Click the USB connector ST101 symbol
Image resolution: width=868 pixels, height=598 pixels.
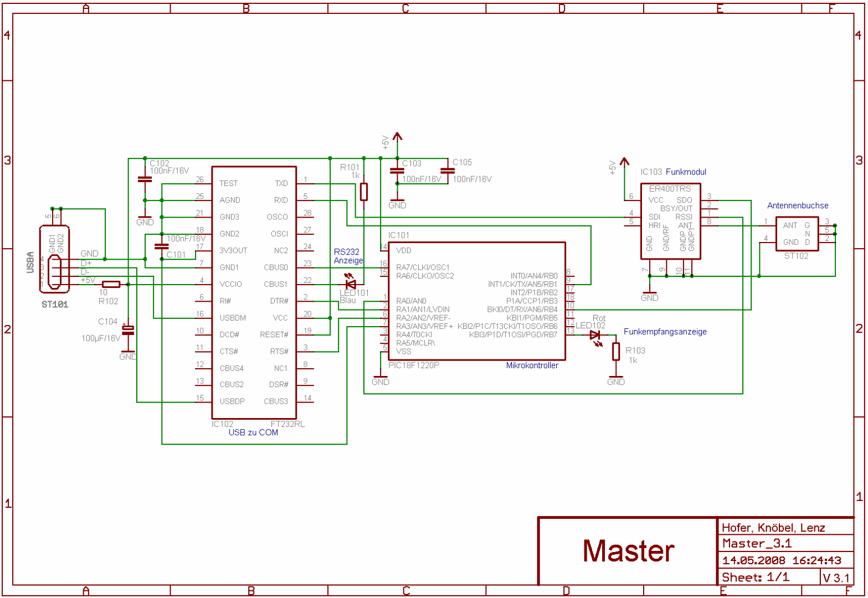pyautogui.click(x=54, y=258)
